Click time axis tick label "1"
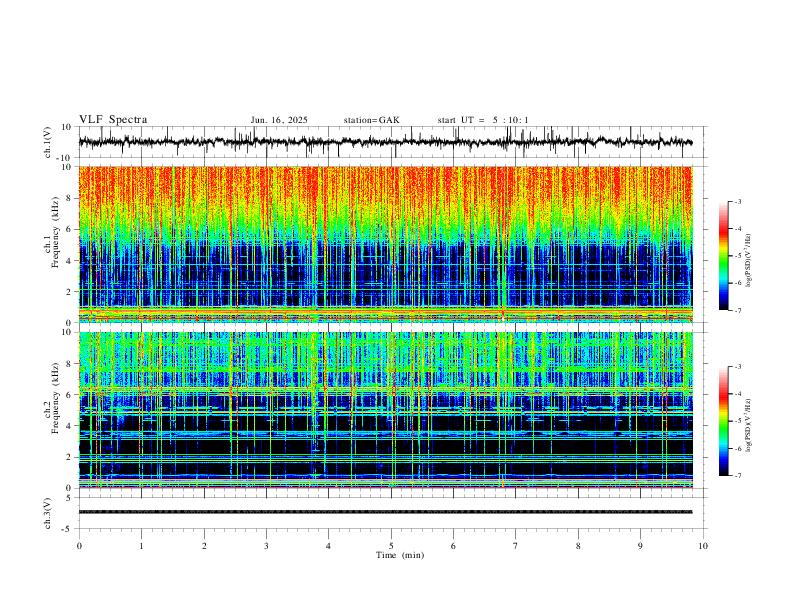Image resolution: width=792 pixels, height=612 pixels. (x=142, y=546)
